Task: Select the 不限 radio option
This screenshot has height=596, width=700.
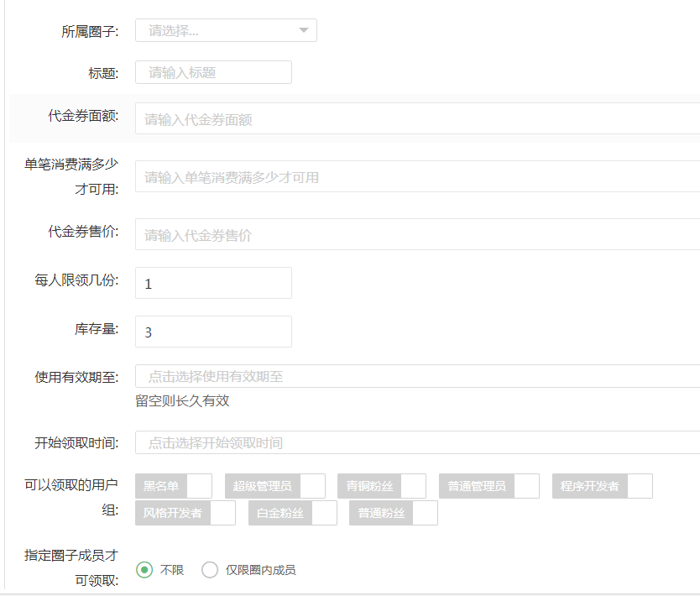Action: (x=144, y=570)
